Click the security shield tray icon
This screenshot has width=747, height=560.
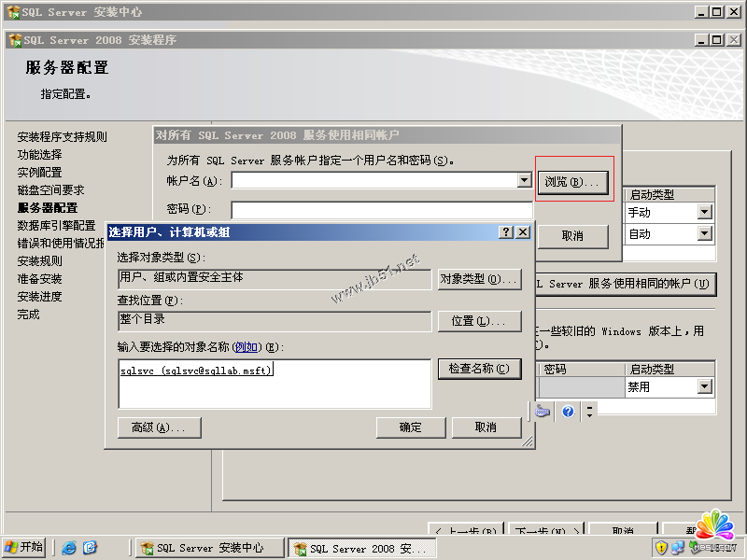point(661,548)
